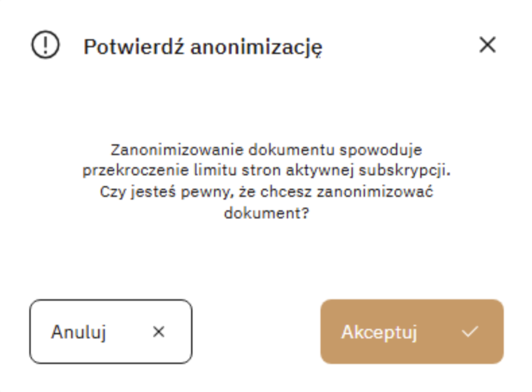Close the dialog with the top-right X
The image size is (532, 392).
point(487,45)
